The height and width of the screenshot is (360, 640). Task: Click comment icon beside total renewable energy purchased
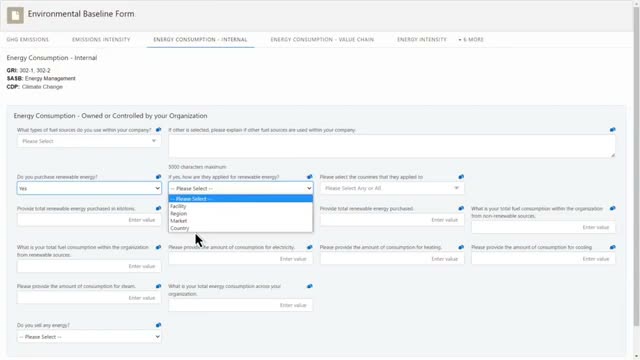click(x=461, y=208)
